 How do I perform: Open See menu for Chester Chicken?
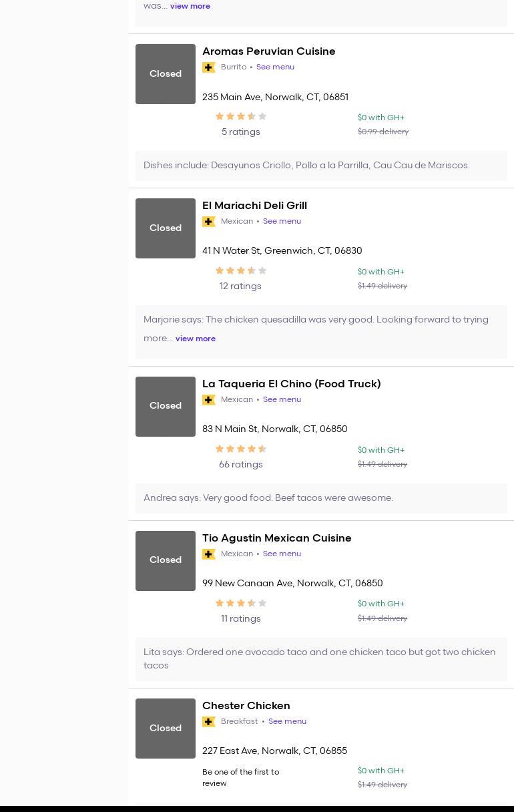[287, 721]
